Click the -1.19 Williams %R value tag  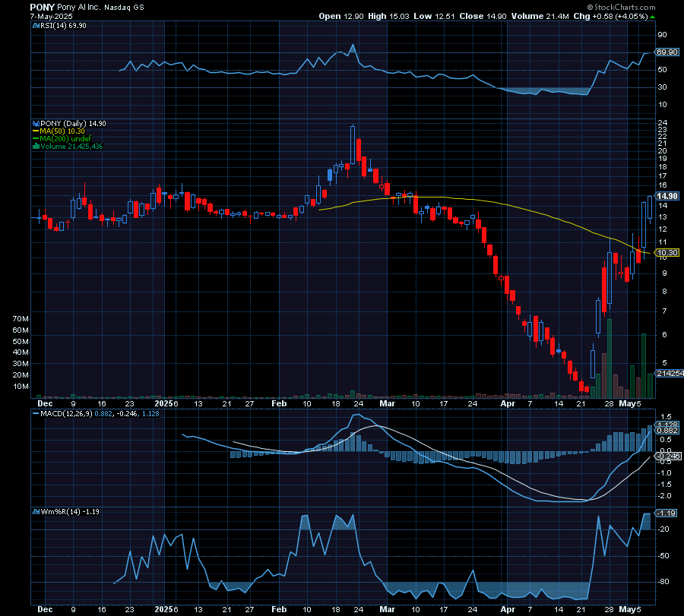click(x=667, y=513)
